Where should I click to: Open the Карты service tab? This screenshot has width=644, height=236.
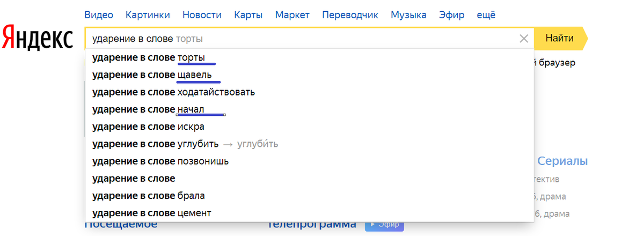248,14
